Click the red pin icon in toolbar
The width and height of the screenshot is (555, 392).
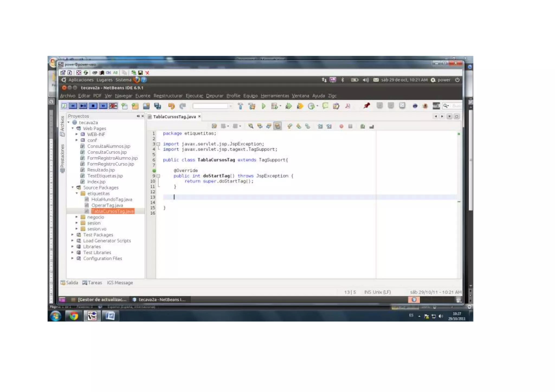click(x=366, y=106)
